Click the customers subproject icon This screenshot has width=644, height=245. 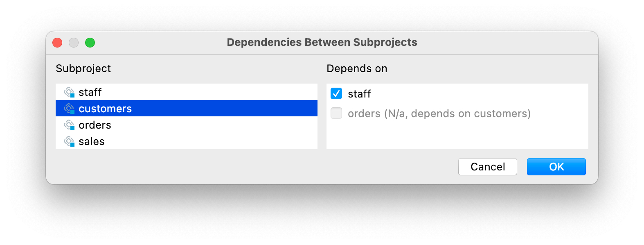point(69,109)
